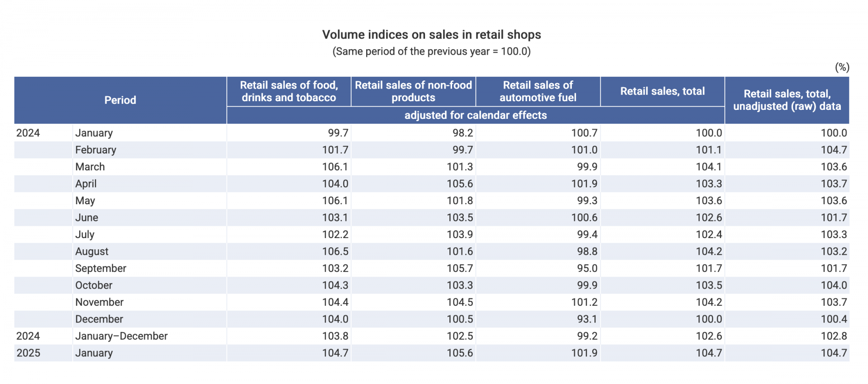Click the subtitle about previous year = 100.0
The height and width of the screenshot is (384, 868).
point(431,52)
